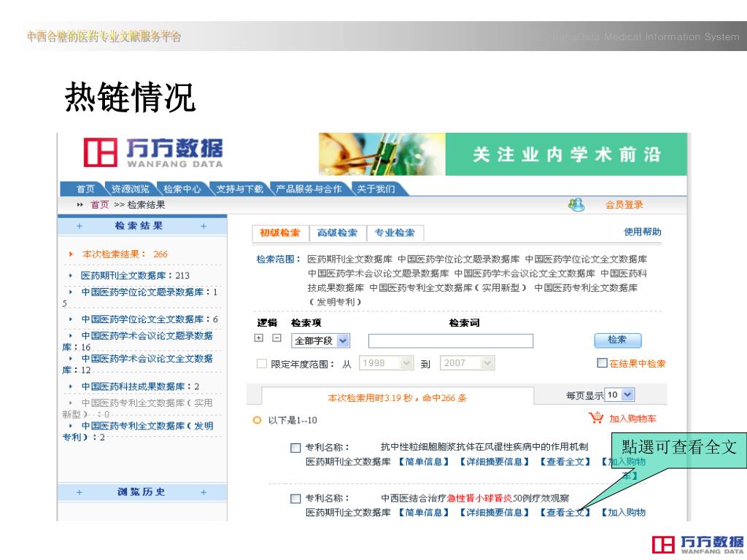Image resolution: width=747 pixels, height=560 pixels.
Task: Click the Wanfang Data logo in page header
Action: tap(153, 153)
